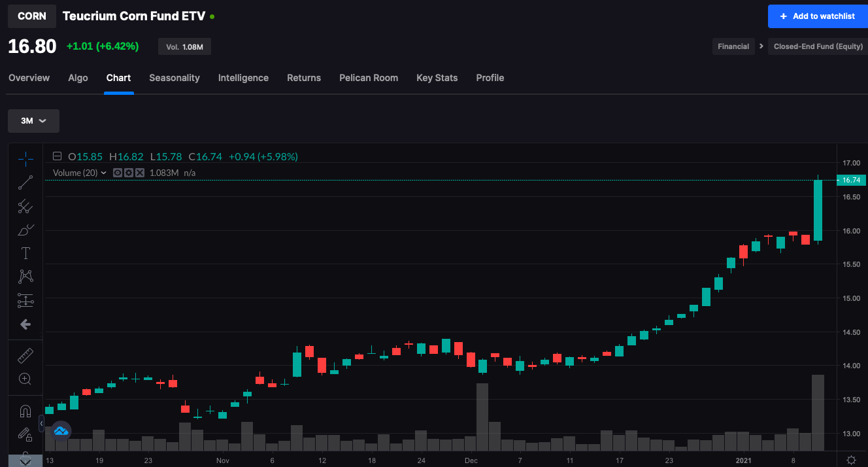The width and height of the screenshot is (868, 467).
Task: Select the trend line drawing tool
Action: coord(25,182)
